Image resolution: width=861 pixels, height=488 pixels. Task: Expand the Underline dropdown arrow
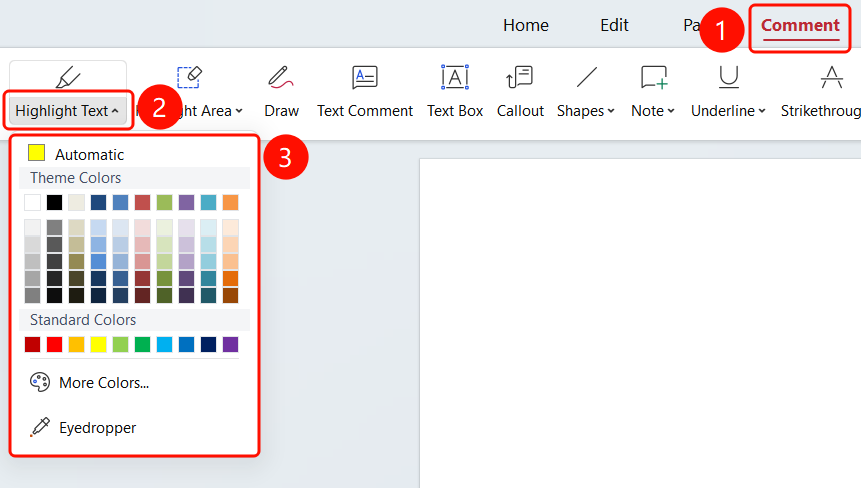tap(762, 111)
